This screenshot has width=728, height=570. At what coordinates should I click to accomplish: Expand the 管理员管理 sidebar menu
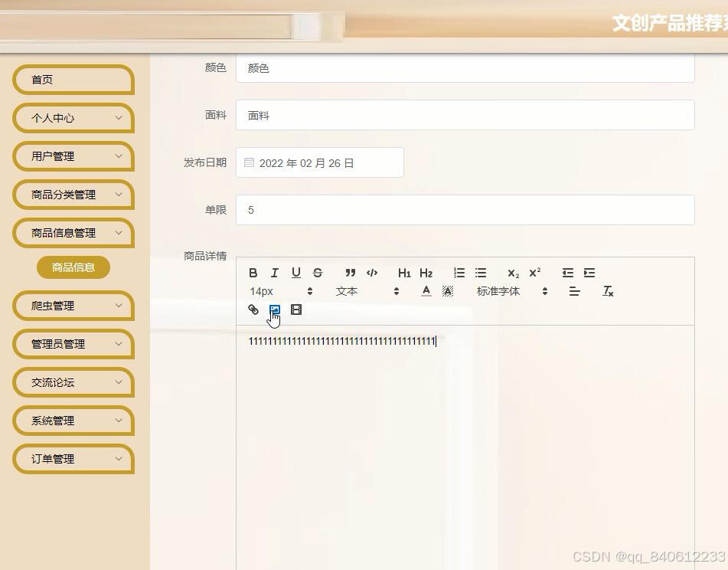(x=73, y=344)
